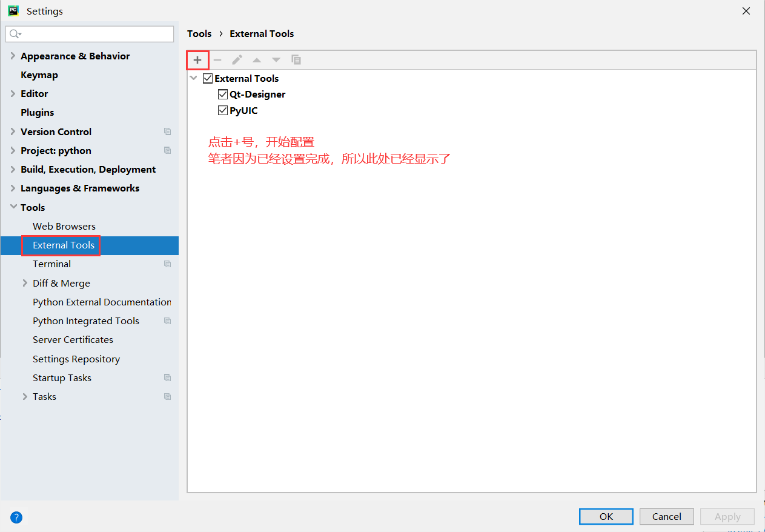The width and height of the screenshot is (765, 532).
Task: Click project-level icon beside Startup Tasks
Action: pos(168,377)
